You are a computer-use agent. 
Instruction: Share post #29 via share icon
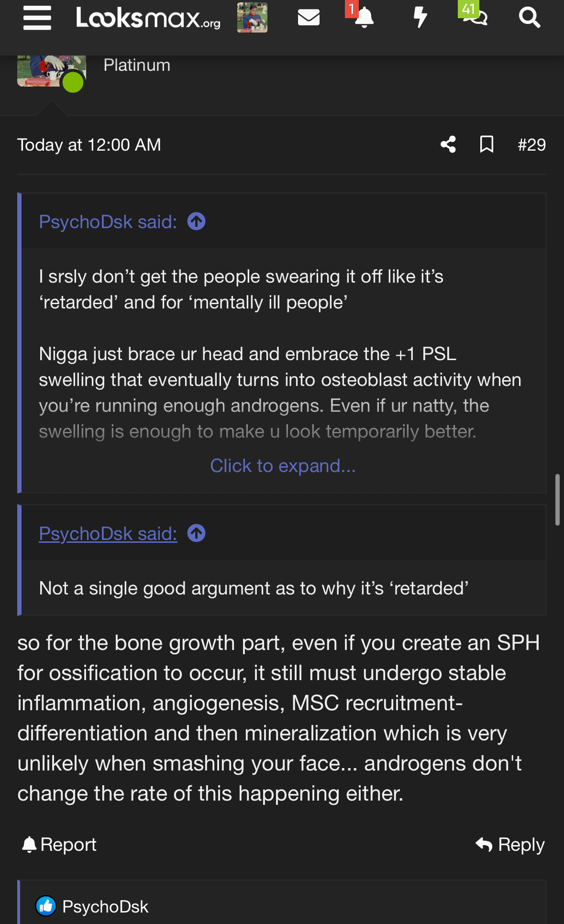point(448,144)
